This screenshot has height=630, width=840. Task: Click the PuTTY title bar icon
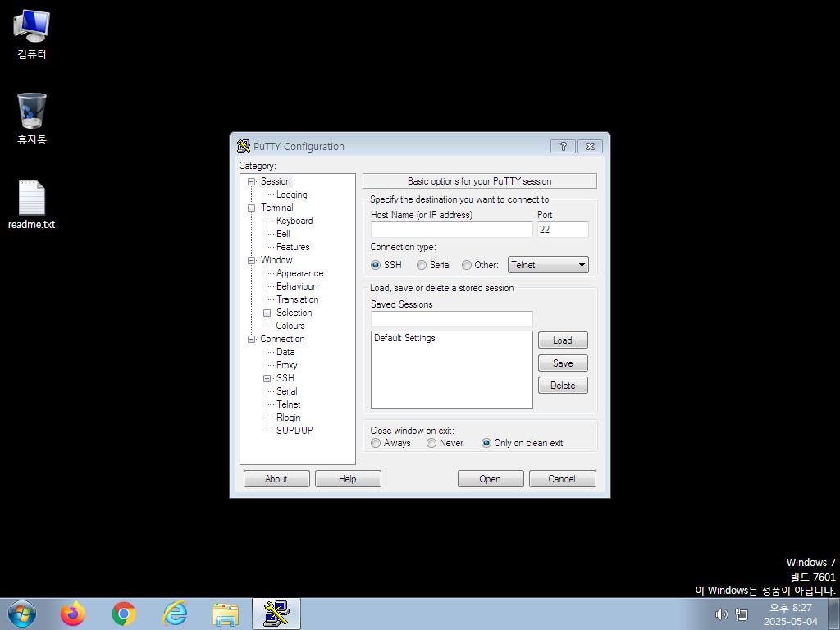click(244, 146)
